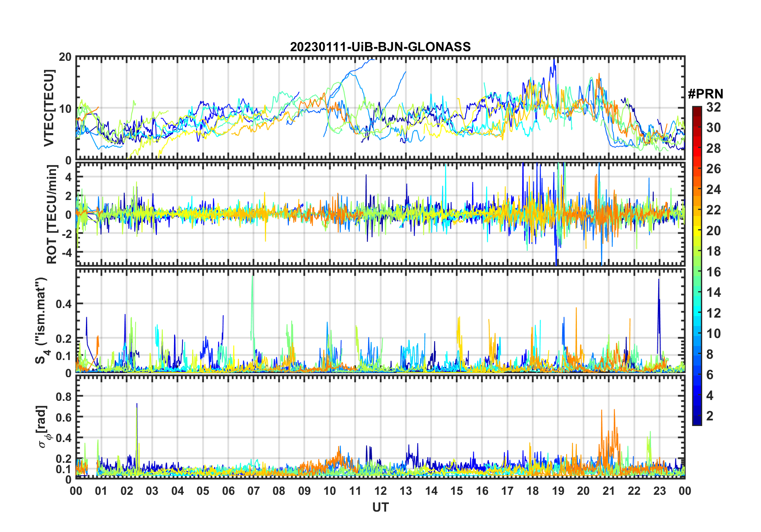761x532 pixels.
Task: Click x-axis tick label 07
Action: coord(254,491)
